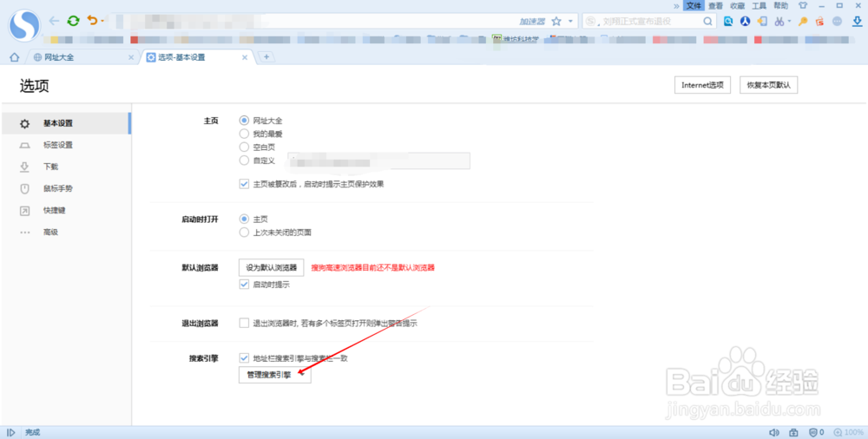Click the 加速器 accelerator label
The height and width of the screenshot is (439, 868).
click(531, 21)
